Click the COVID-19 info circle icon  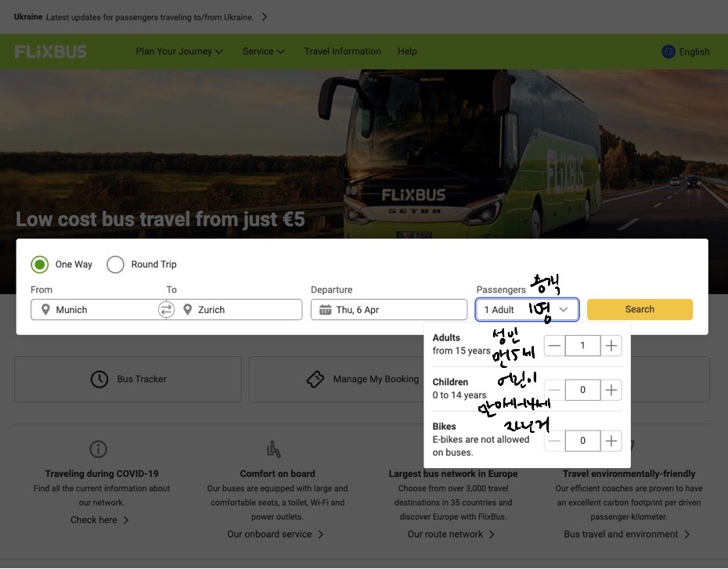click(x=98, y=448)
